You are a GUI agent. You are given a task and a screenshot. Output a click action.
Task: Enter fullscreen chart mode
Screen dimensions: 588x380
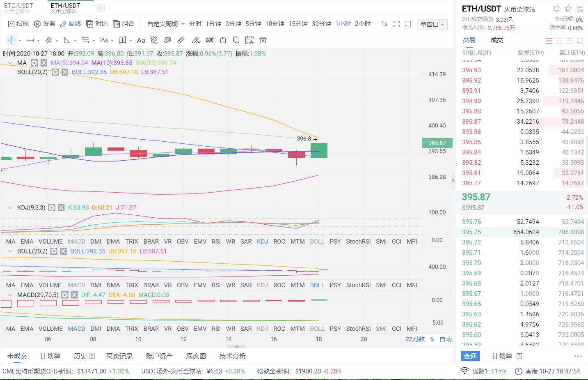(x=396, y=24)
